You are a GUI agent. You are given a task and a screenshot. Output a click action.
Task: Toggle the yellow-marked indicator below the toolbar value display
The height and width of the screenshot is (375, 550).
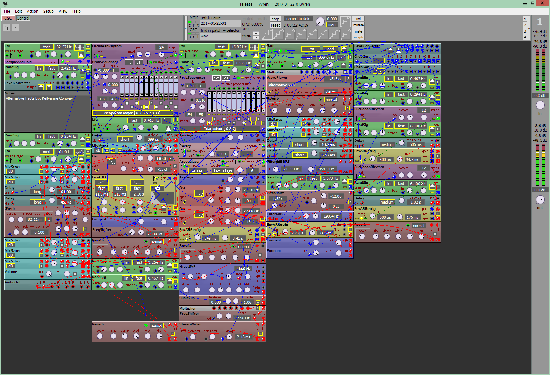[x=332, y=25]
